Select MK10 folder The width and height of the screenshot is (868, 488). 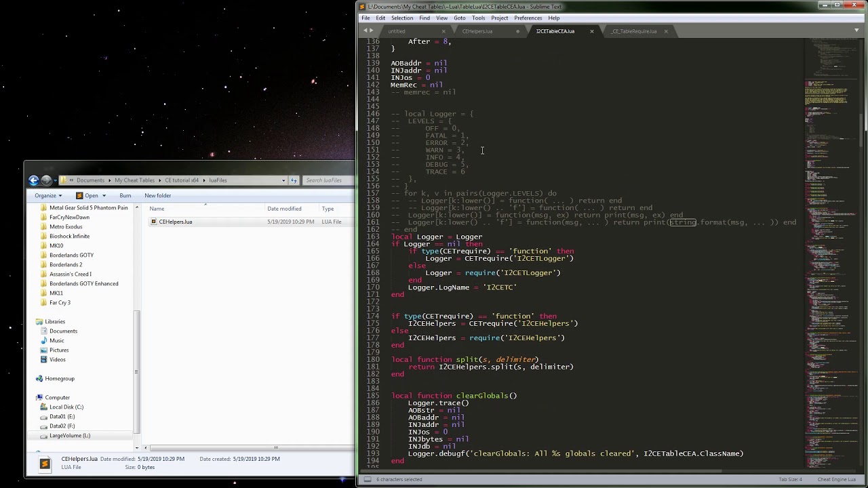point(56,245)
